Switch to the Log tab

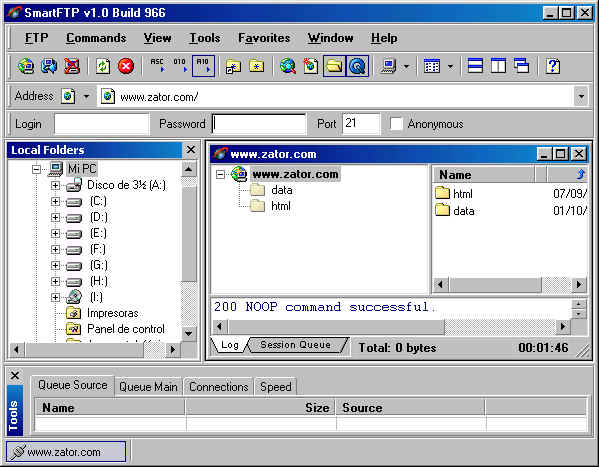(x=230, y=345)
